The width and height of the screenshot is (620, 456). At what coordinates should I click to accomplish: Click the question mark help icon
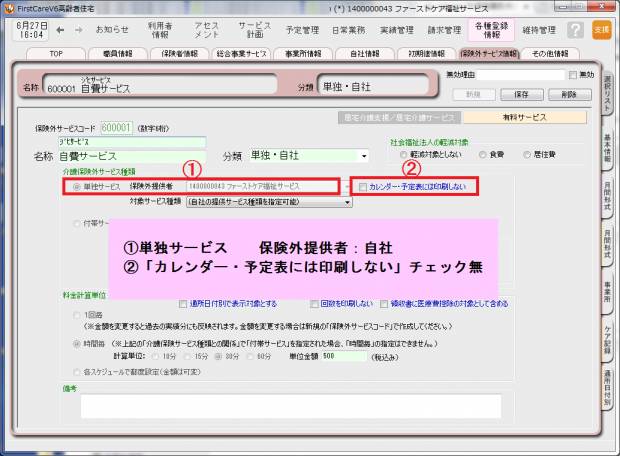575,30
